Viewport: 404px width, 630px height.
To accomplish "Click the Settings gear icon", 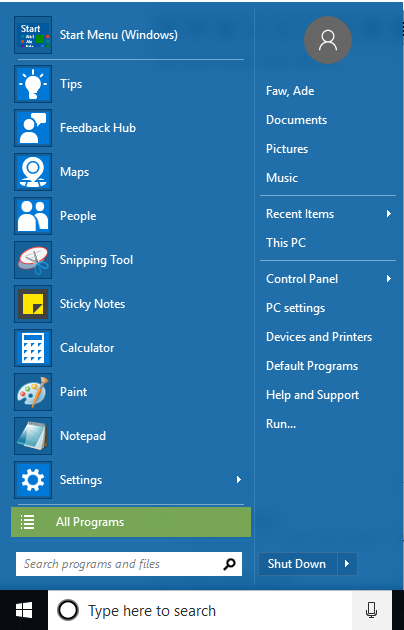I will click(x=33, y=480).
